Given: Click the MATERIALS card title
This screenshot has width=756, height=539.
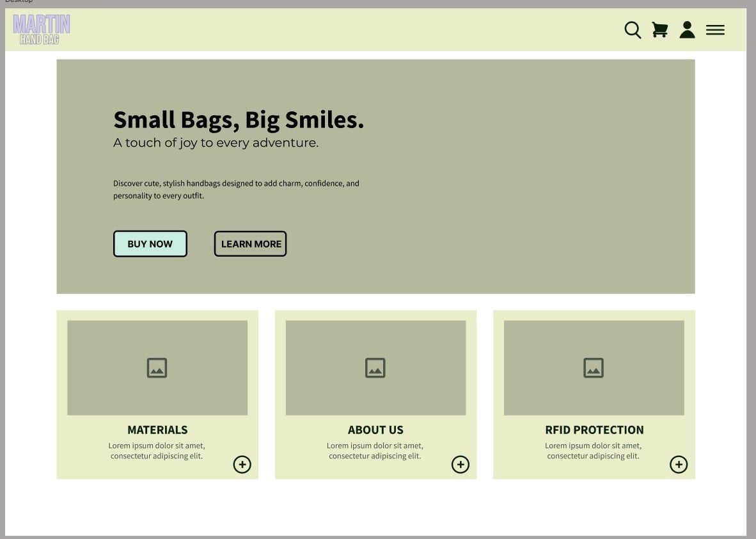Looking at the screenshot, I should click(158, 430).
